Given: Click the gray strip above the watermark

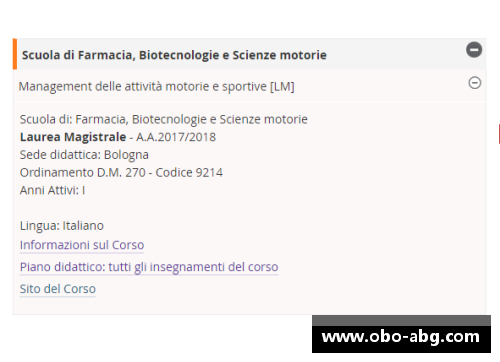Looking at the screenshot, I should (x=401, y=320).
